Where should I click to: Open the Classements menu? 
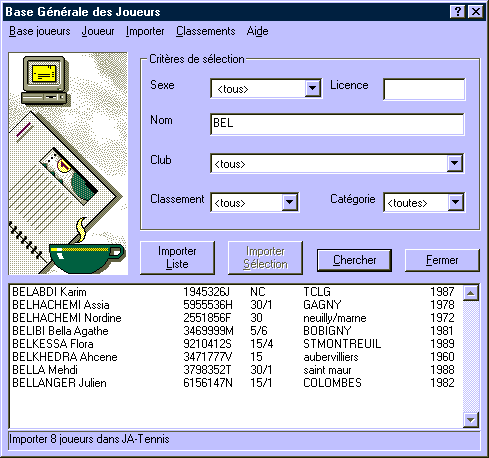tap(206, 31)
